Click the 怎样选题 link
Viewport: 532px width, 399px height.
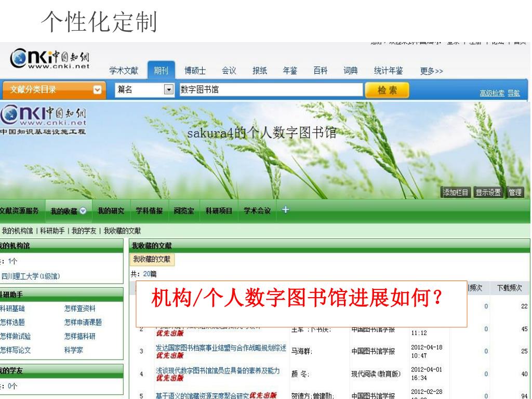point(12,322)
